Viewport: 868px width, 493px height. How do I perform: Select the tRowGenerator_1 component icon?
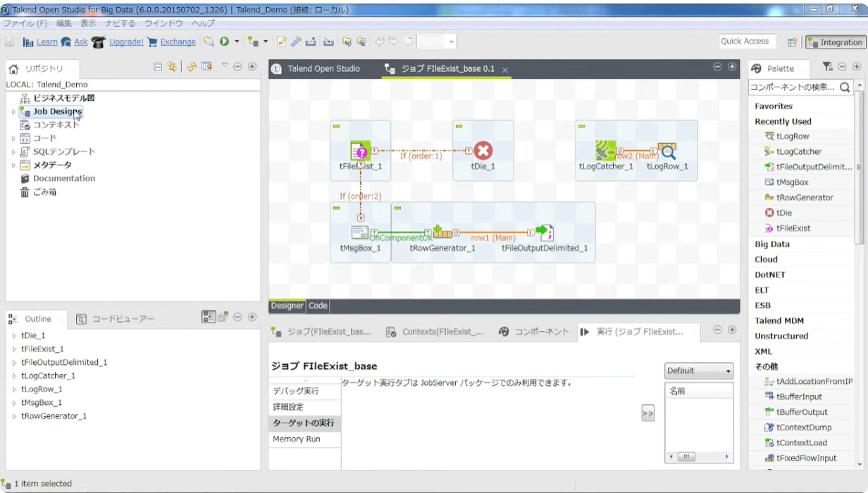pos(442,232)
